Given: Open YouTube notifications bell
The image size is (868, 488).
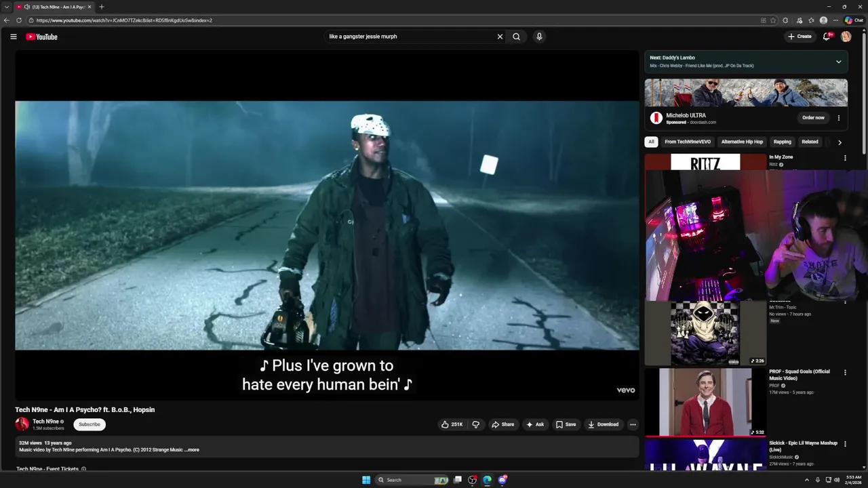Looking at the screenshot, I should (826, 37).
